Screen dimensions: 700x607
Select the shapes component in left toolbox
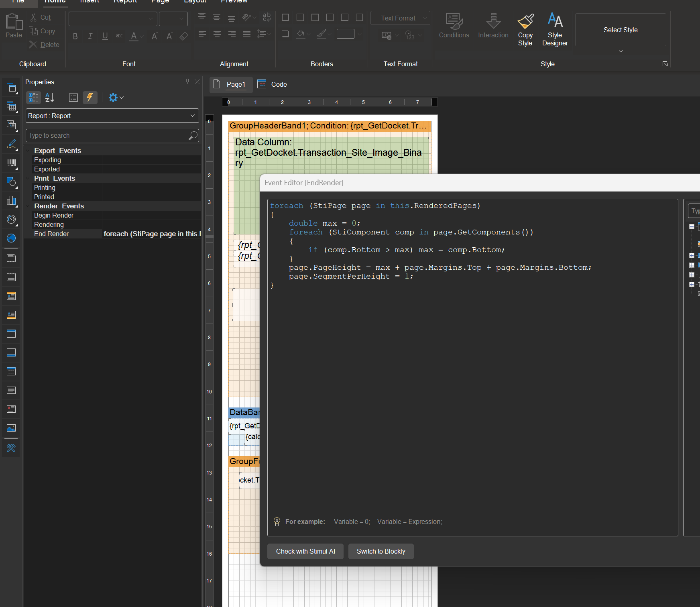(x=11, y=182)
